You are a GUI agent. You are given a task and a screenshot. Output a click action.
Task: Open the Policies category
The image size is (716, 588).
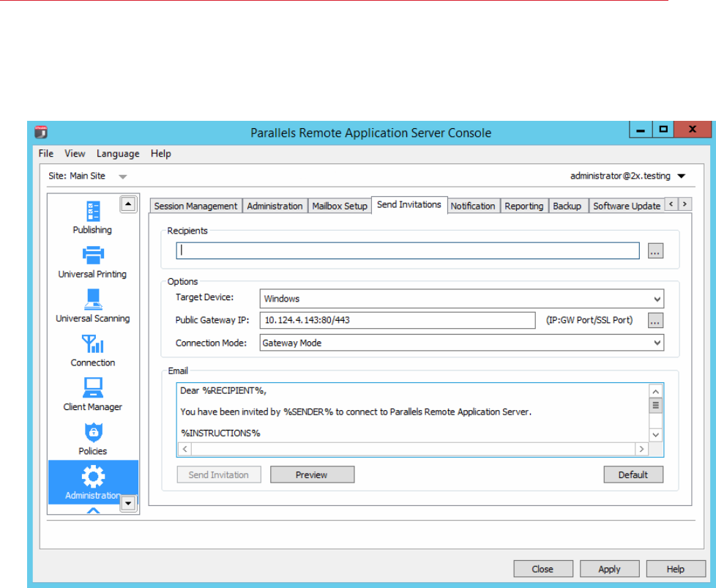coord(93,439)
